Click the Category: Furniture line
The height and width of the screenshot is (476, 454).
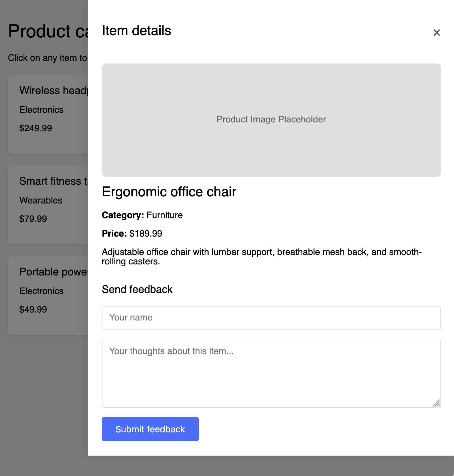(x=142, y=215)
